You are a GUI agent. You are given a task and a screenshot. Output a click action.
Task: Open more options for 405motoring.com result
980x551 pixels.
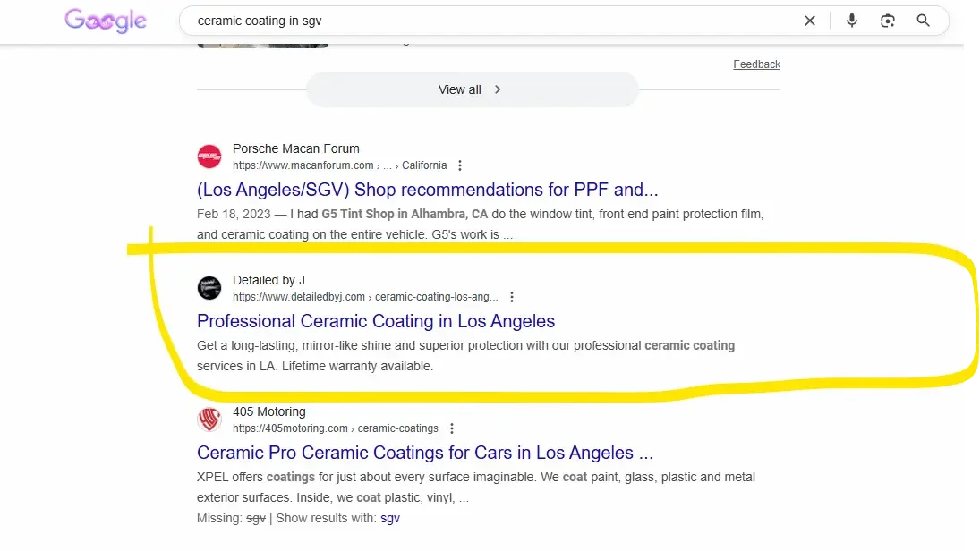click(x=452, y=428)
